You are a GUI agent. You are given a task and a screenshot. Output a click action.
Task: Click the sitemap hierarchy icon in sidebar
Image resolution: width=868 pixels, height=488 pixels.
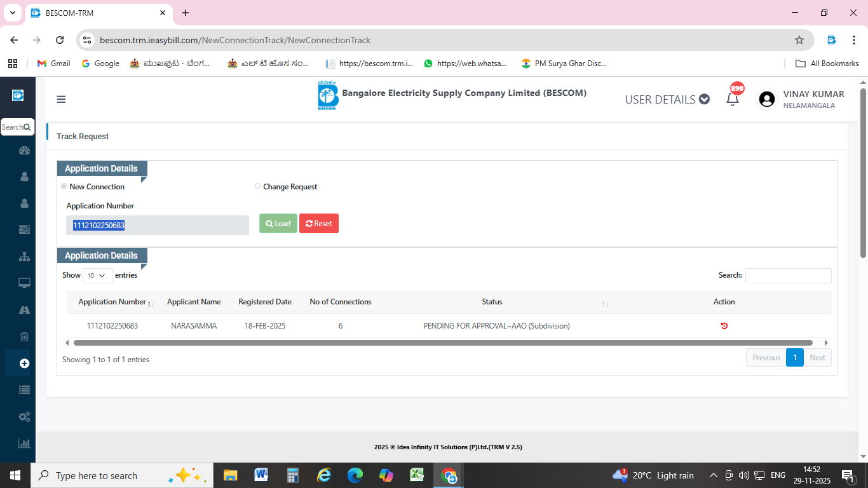coord(24,257)
